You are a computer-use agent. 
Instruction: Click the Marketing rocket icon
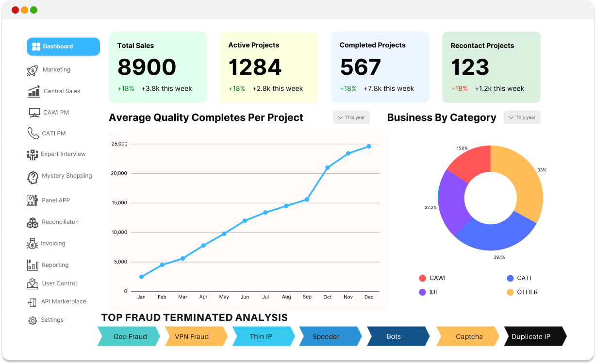tap(32, 71)
